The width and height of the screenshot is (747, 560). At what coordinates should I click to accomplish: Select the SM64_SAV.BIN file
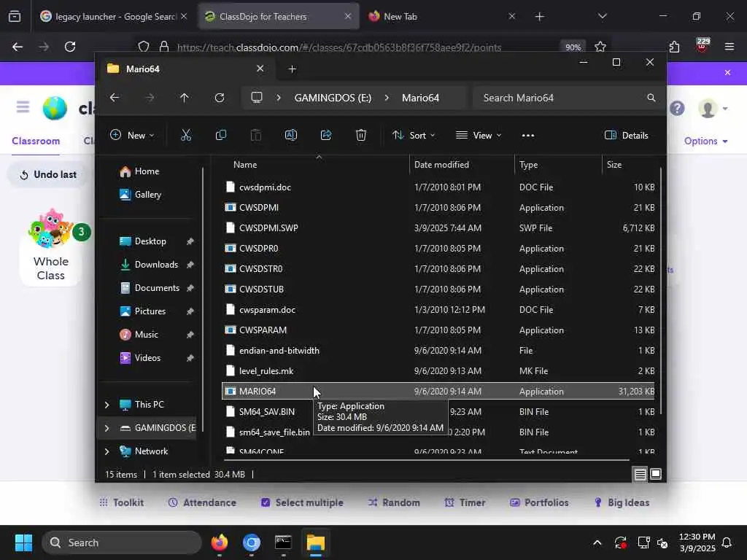pos(438,412)
